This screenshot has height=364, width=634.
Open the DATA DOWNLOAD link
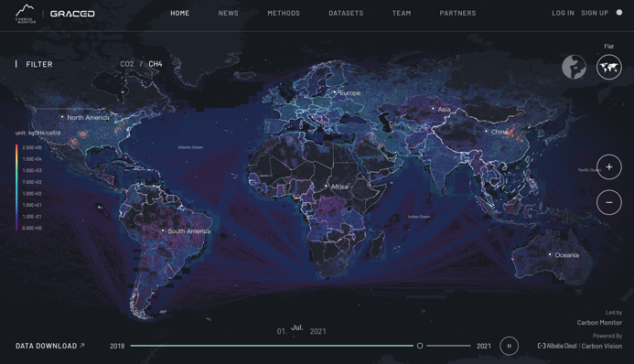pyautogui.click(x=50, y=346)
